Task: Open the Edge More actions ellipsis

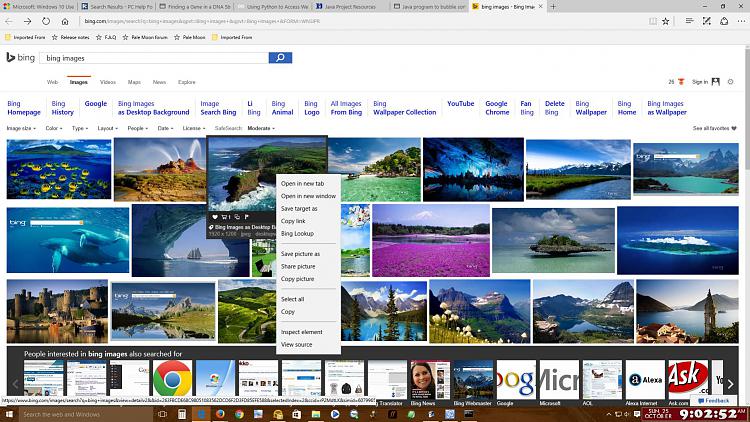Action: coord(741,21)
